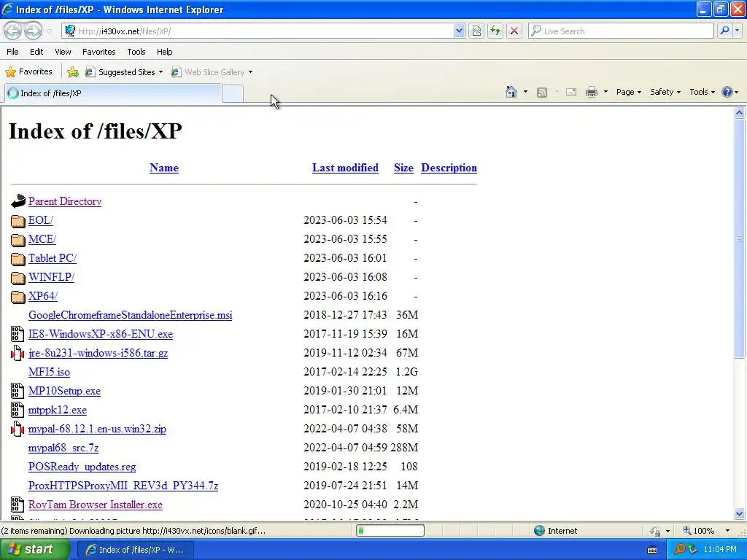Open the EOL/ folder link

[41, 220]
